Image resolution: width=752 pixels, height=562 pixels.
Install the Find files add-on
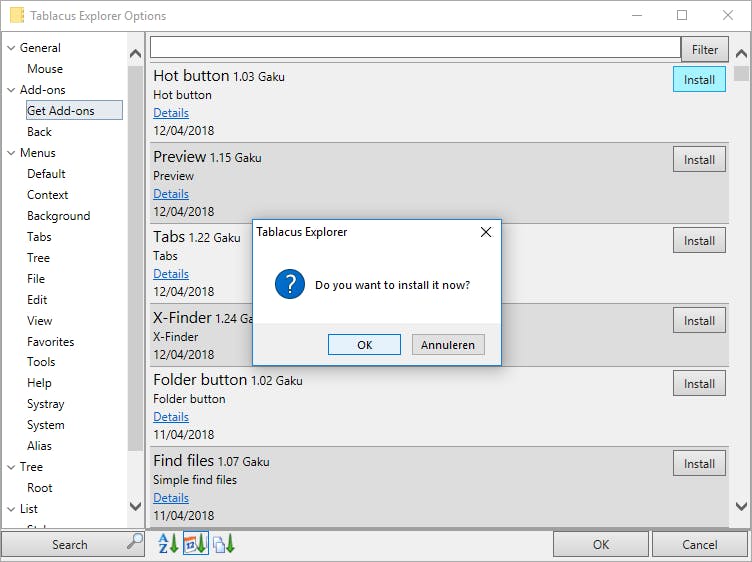[699, 464]
